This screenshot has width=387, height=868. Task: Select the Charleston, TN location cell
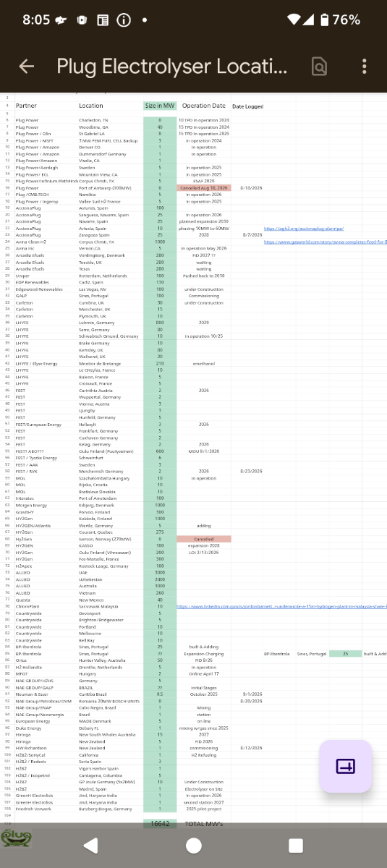click(x=94, y=120)
